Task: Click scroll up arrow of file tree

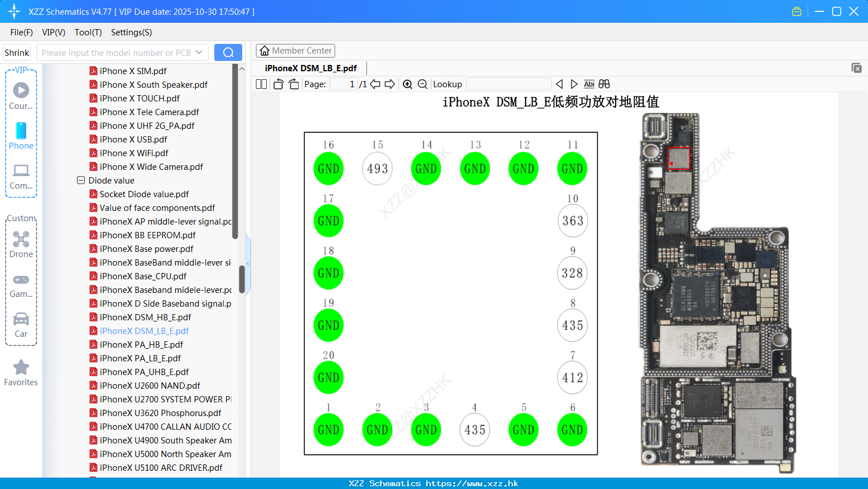Action: click(242, 68)
